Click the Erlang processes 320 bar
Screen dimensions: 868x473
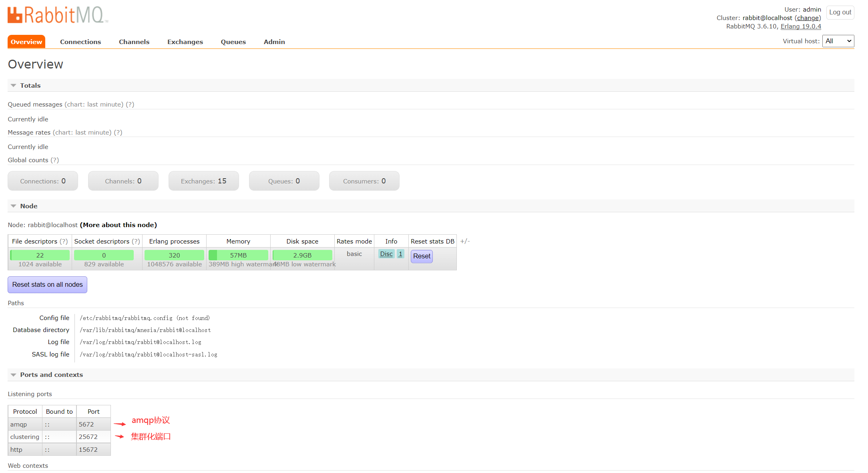174,255
